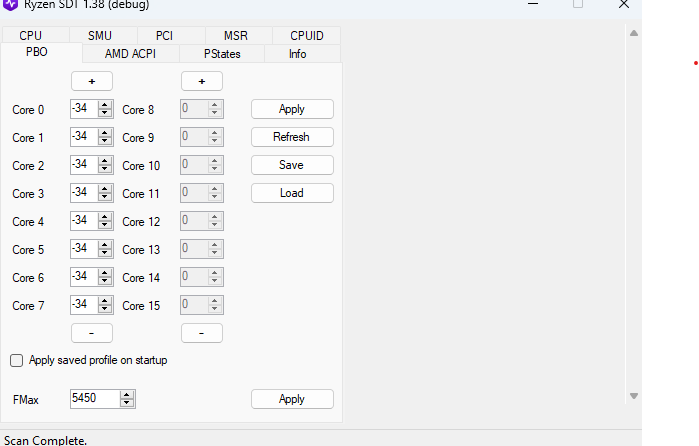Viewport: 699px width, 446px height.
Task: Decrease Core 1 offset with down arrow
Action: click(x=105, y=141)
